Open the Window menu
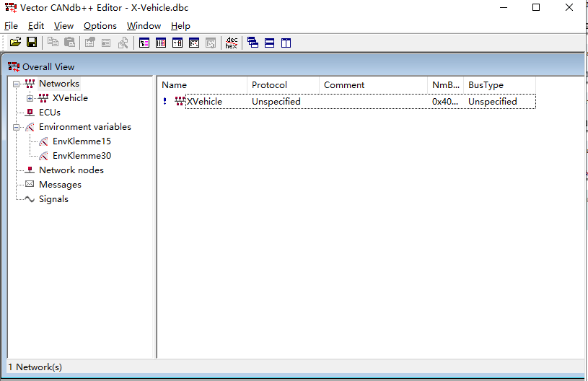This screenshot has width=588, height=381. click(x=144, y=26)
